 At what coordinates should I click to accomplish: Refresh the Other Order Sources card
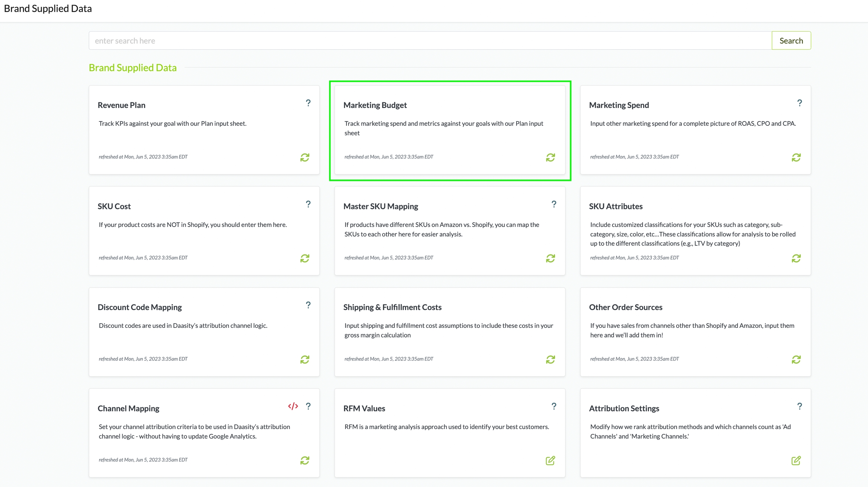[x=796, y=359]
